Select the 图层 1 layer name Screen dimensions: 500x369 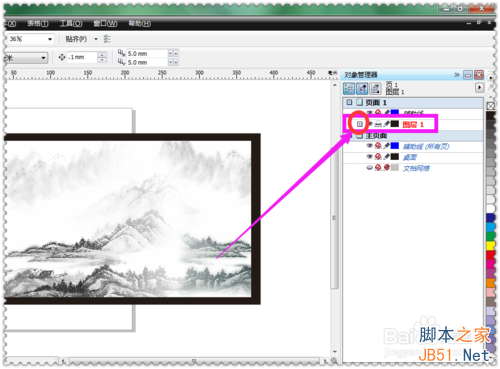pyautogui.click(x=413, y=124)
